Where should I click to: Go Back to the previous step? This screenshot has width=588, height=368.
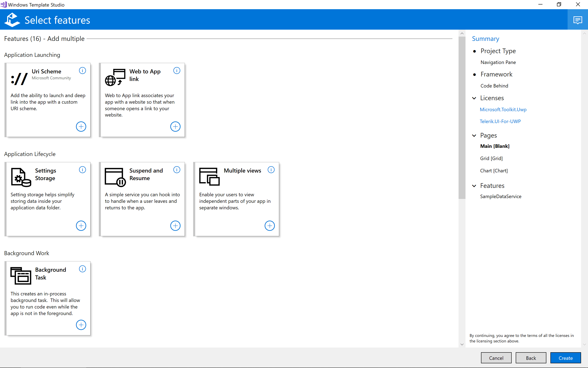click(x=531, y=358)
